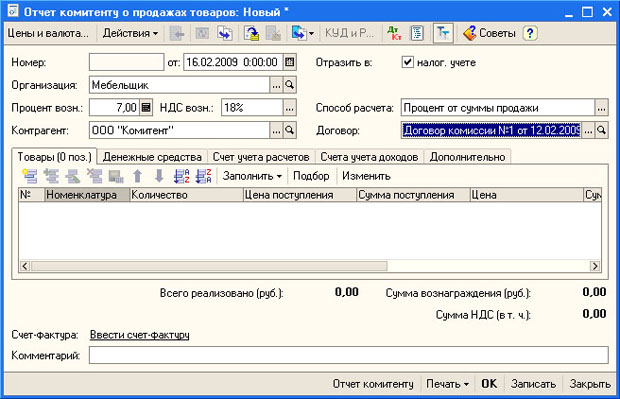Click the table scroll left arrow

25,266
